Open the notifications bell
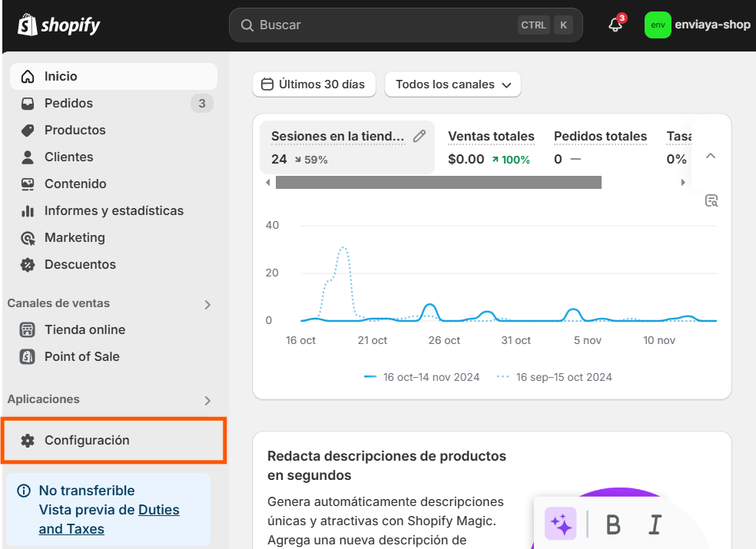This screenshot has height=549, width=756. (x=615, y=25)
